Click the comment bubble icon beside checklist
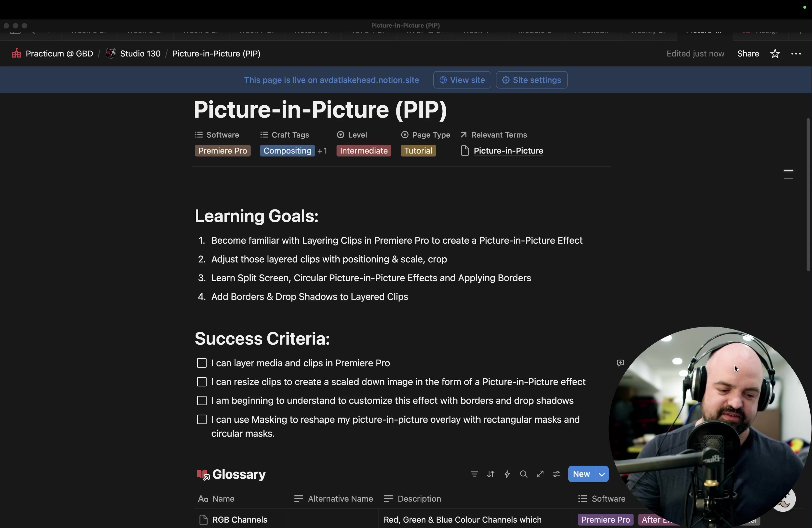The image size is (812, 528). click(620, 363)
